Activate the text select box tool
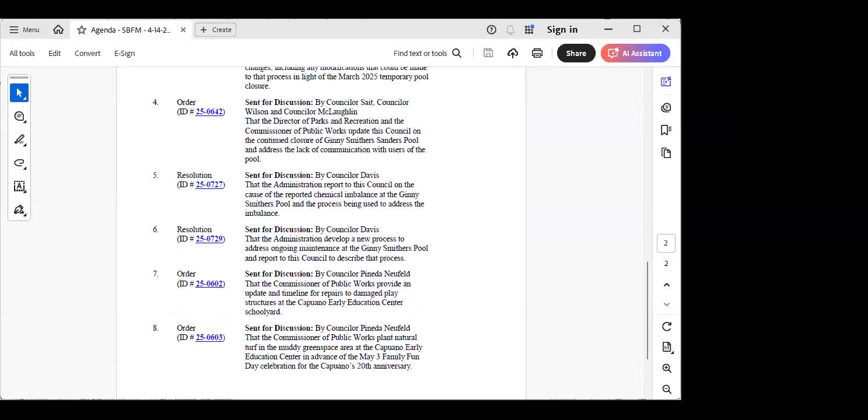868x420 pixels. (19, 187)
